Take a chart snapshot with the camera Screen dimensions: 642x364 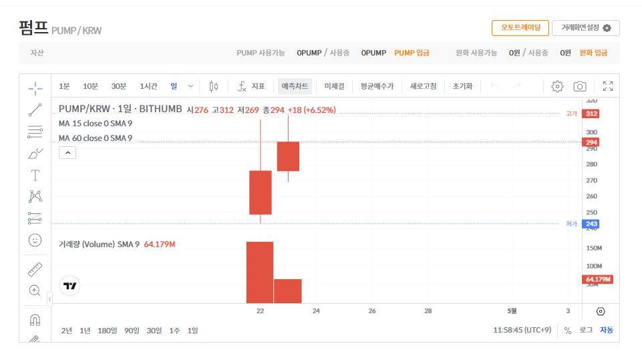tap(580, 86)
